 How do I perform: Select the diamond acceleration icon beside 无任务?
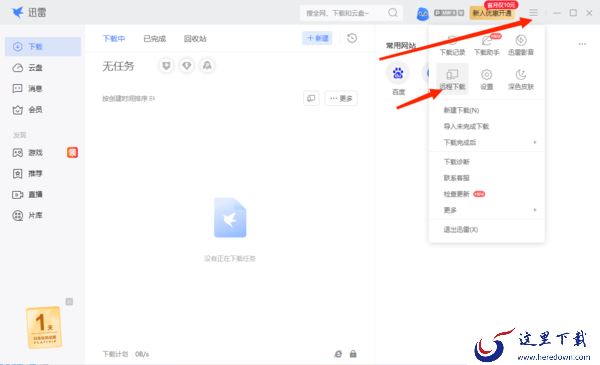point(187,66)
